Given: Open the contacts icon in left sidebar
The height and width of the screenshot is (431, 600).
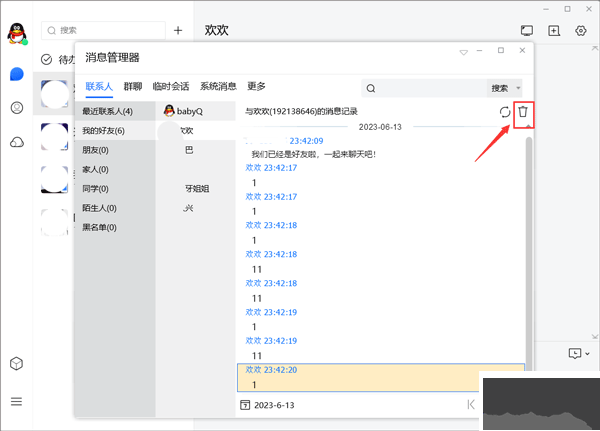Looking at the screenshot, I should click(17, 108).
